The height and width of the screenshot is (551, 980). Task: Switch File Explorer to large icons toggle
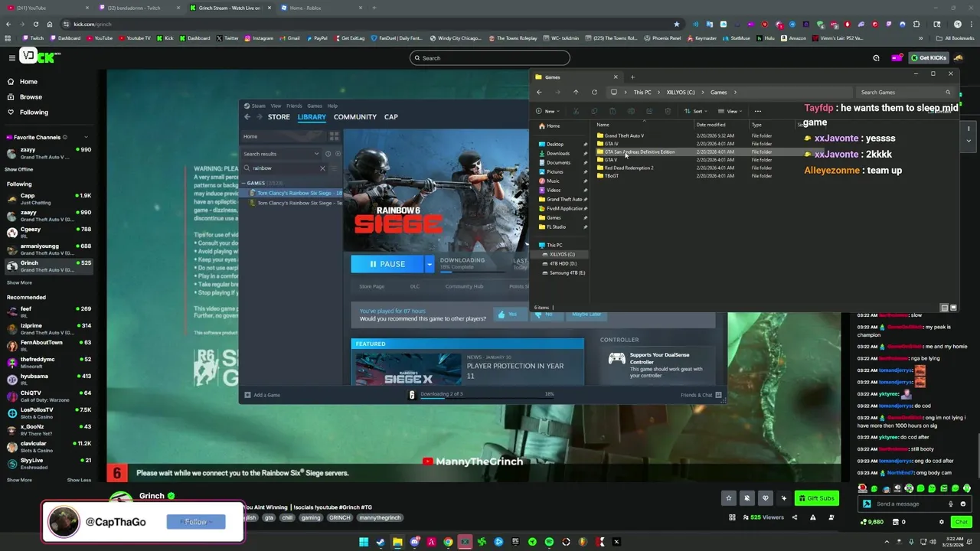tap(953, 308)
